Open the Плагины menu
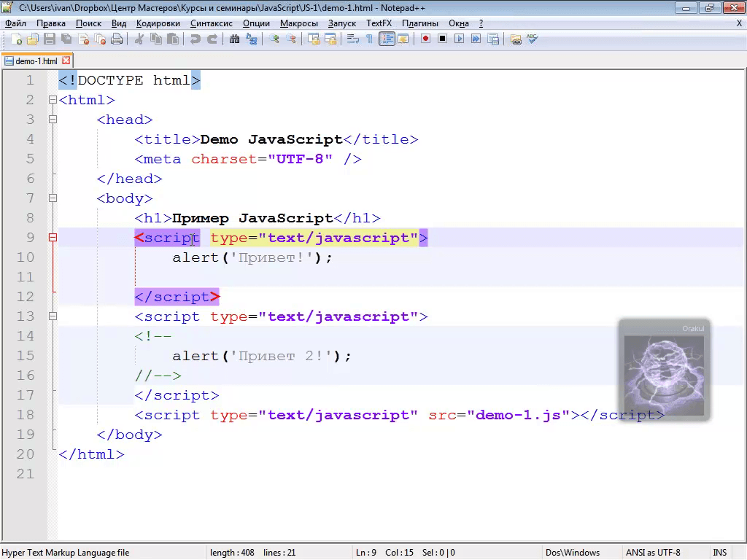Image resolution: width=747 pixels, height=560 pixels. pyautogui.click(x=420, y=23)
